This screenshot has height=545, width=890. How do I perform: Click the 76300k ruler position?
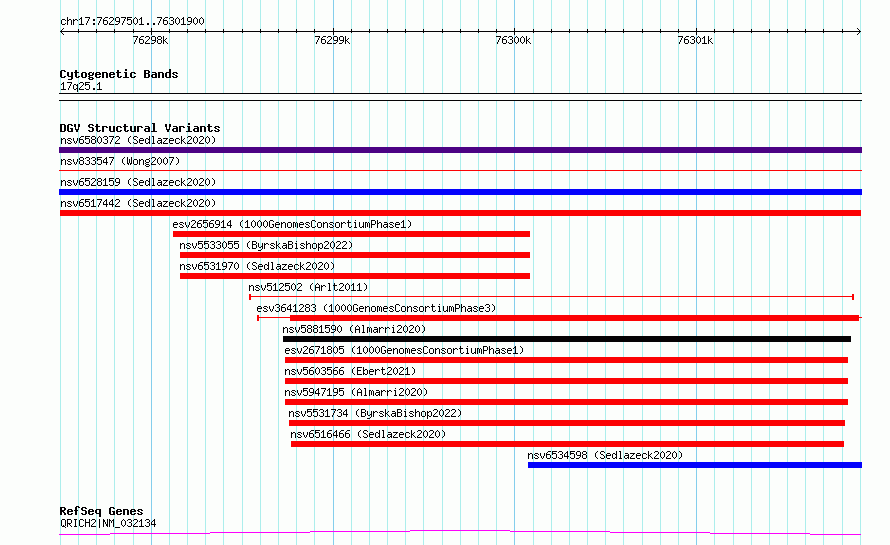513,40
